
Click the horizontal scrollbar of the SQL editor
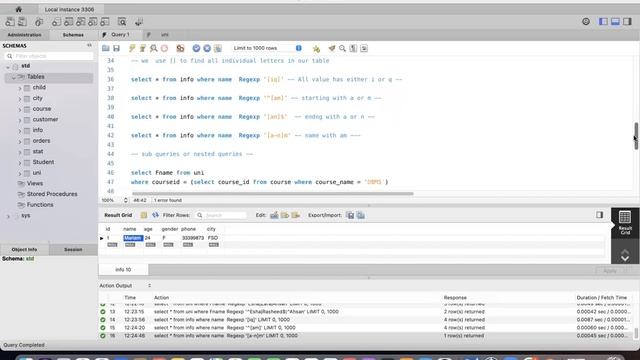[273, 193]
